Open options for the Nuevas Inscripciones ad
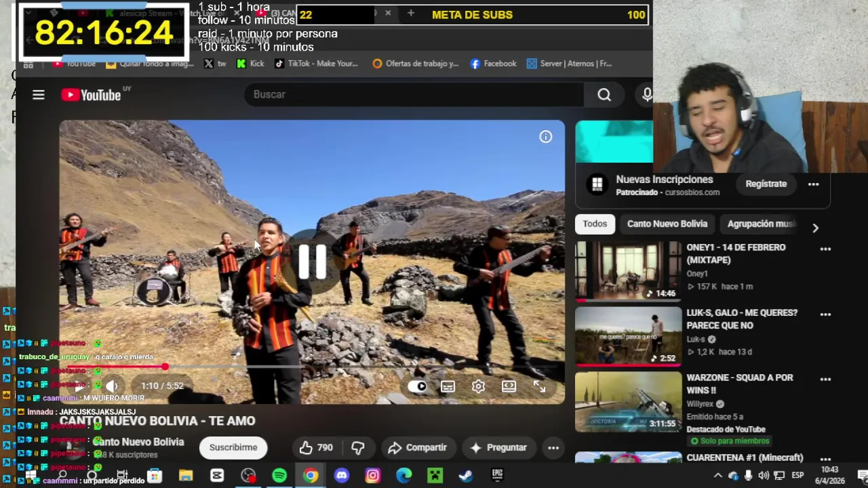Image resolution: width=868 pixels, height=488 pixels. (814, 184)
